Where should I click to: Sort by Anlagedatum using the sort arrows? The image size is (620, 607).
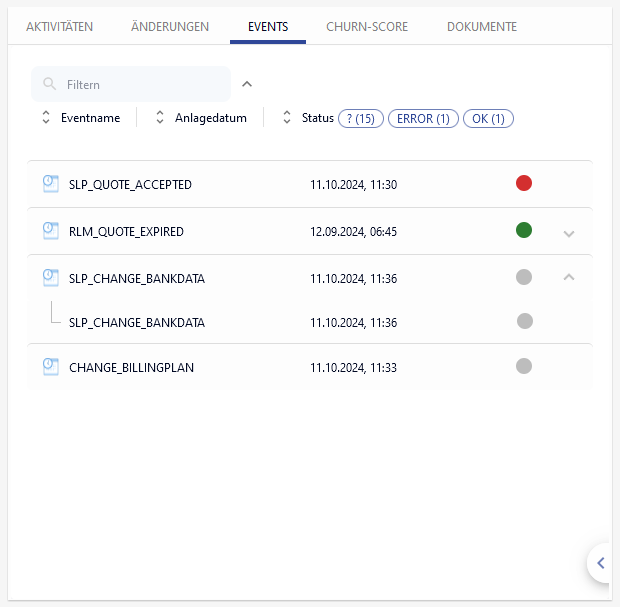(x=160, y=118)
